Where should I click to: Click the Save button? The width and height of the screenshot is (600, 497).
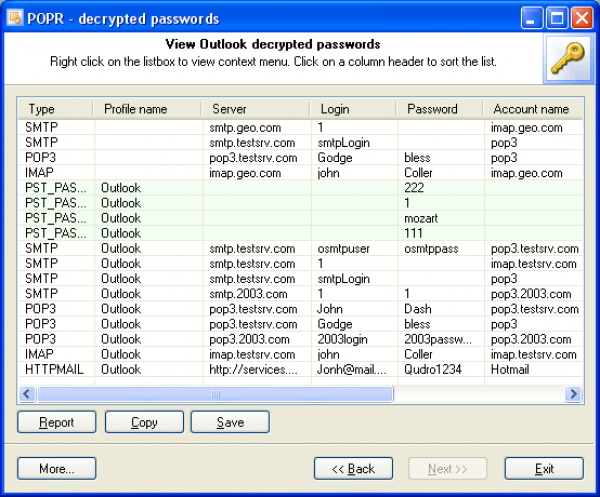(230, 423)
